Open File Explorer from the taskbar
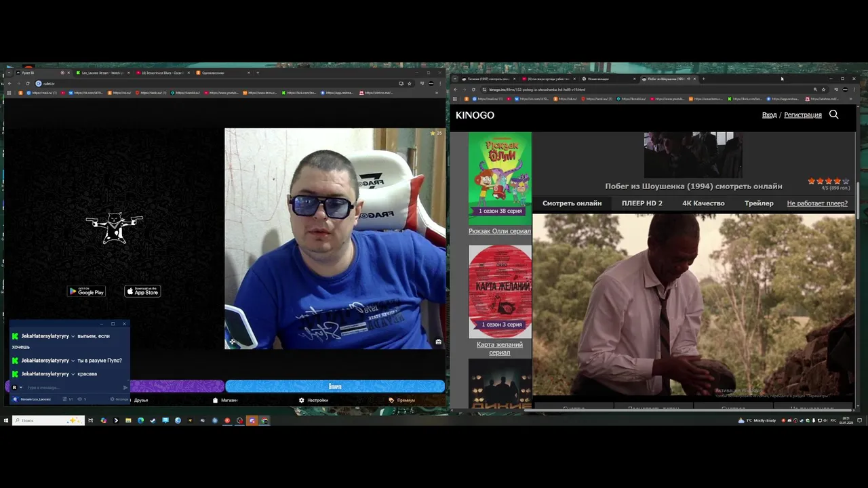Viewport: 868px width, 488px height. pos(128,420)
